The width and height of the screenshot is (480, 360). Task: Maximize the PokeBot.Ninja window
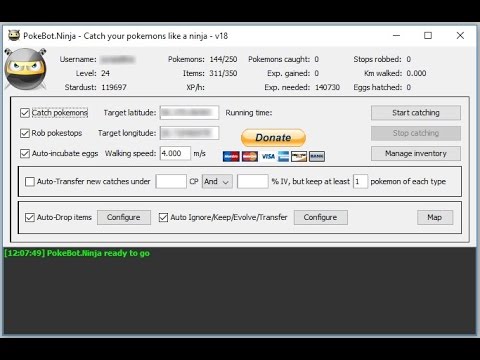tap(428, 35)
